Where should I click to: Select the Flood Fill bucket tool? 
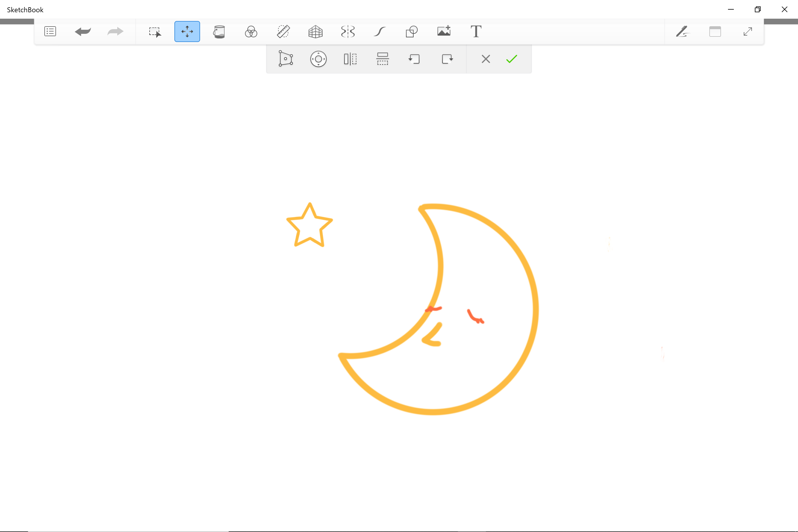point(219,32)
